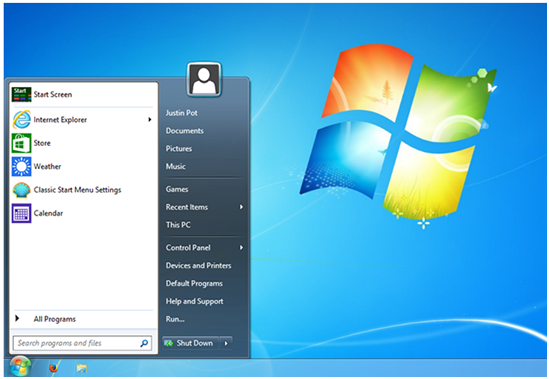Open Help and Support

pos(194,301)
